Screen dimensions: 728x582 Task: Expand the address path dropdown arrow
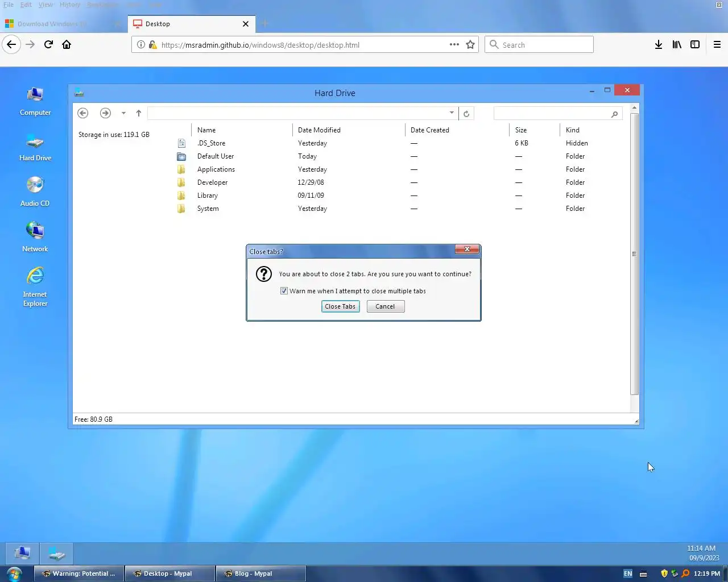coord(452,113)
